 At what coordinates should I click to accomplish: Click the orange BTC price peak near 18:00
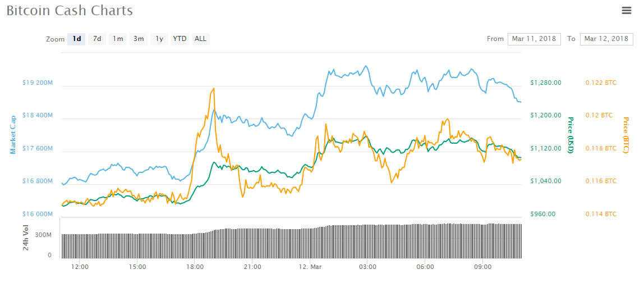[x=213, y=89]
